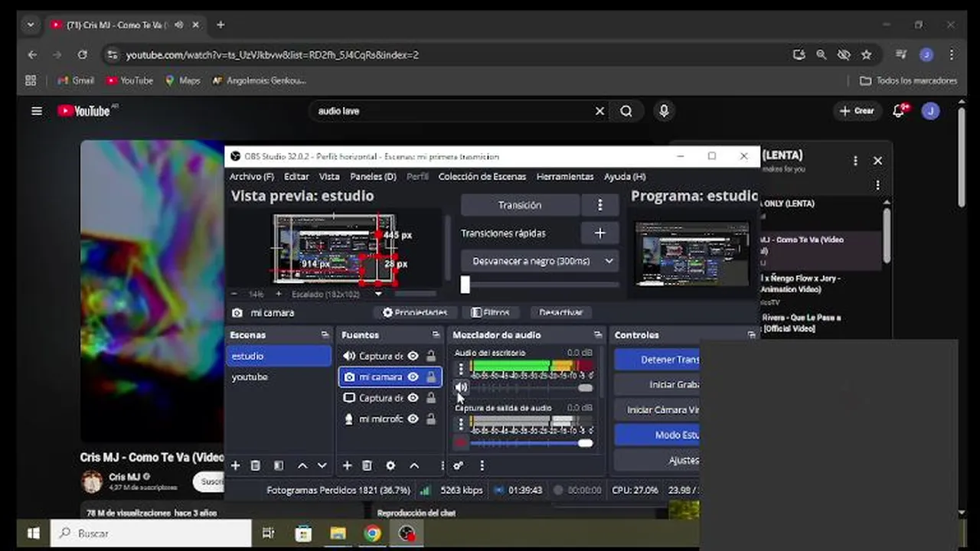
Task: Clear YouTube search text with the X
Action: click(599, 111)
